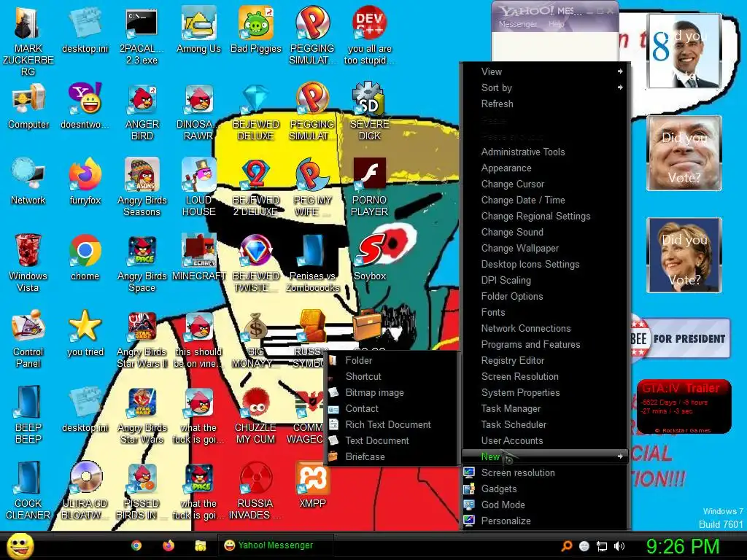
Task: Click the magnifier search tray icon
Action: point(567,546)
